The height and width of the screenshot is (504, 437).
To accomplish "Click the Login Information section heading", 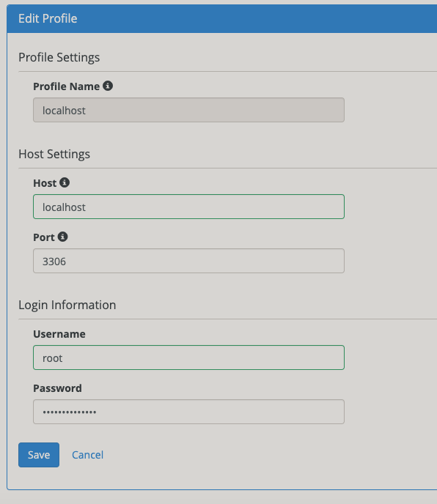I will [x=67, y=305].
